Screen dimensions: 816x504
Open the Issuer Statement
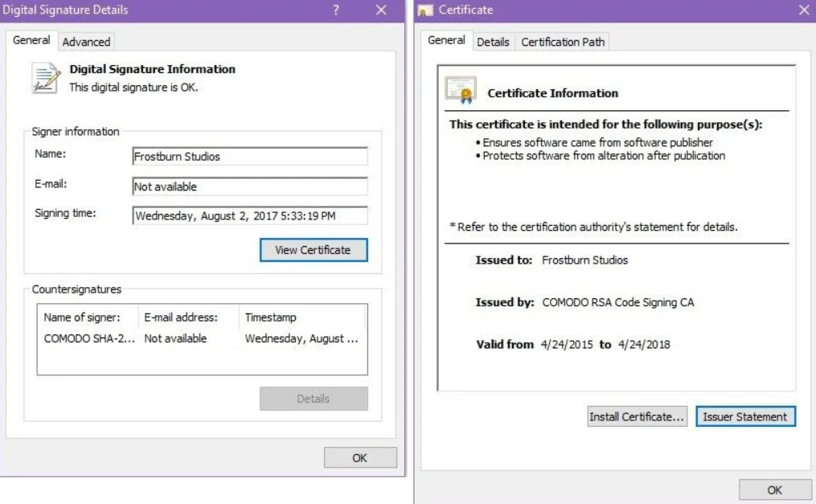point(745,416)
